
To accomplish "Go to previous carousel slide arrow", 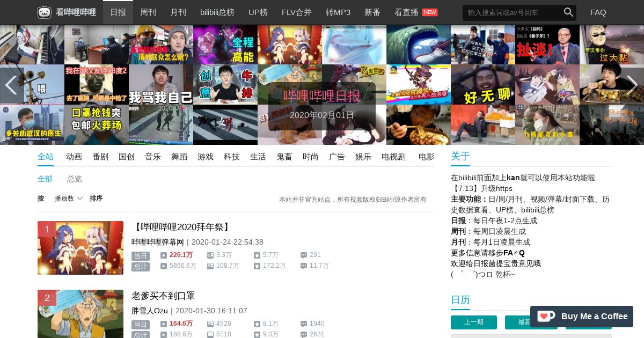I will pos(11,85).
